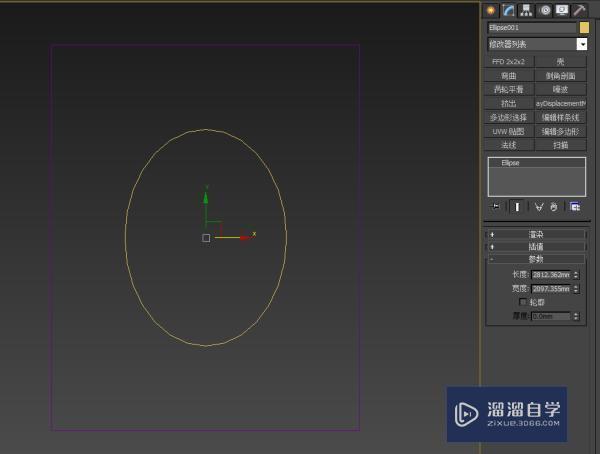600x454 pixels.
Task: Apply the 扫描 (Sweep) modifier
Action: (560, 145)
